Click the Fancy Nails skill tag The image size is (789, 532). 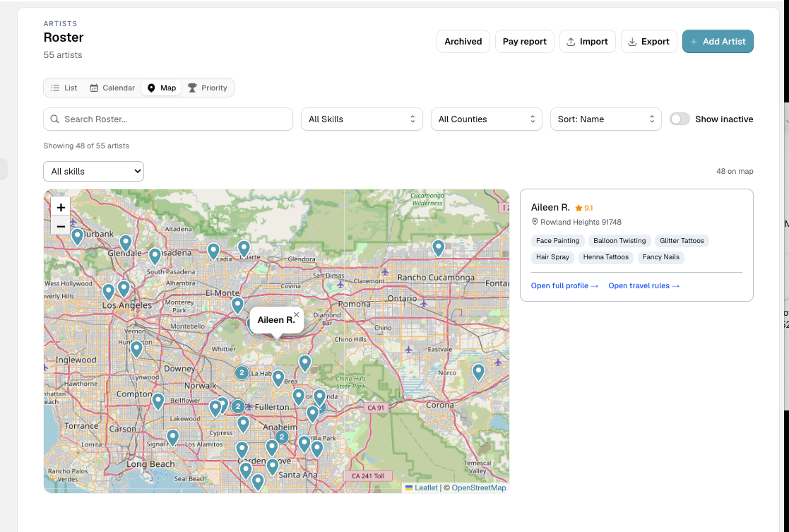pos(660,256)
